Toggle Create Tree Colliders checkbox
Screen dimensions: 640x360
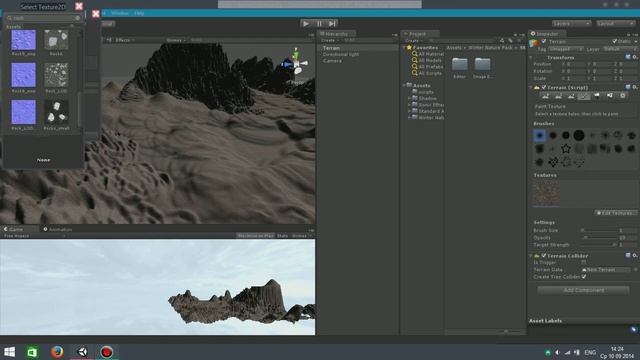tap(584, 277)
